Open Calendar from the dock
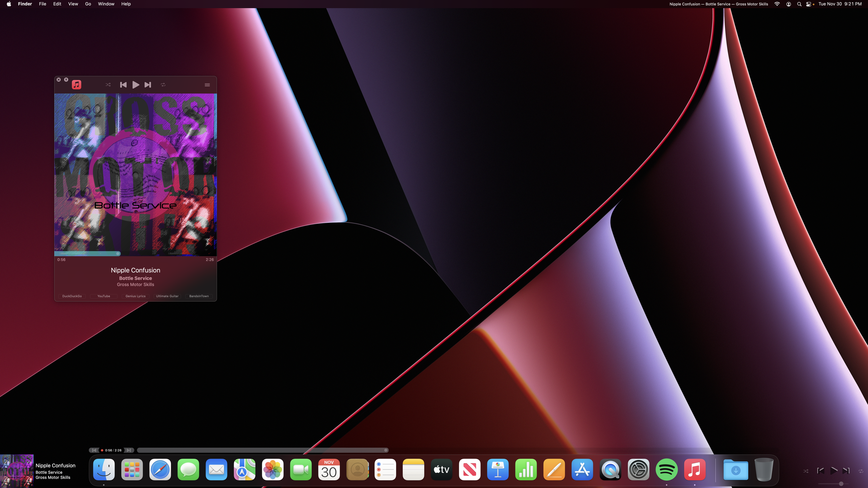Viewport: 868px width, 488px height. (x=329, y=470)
